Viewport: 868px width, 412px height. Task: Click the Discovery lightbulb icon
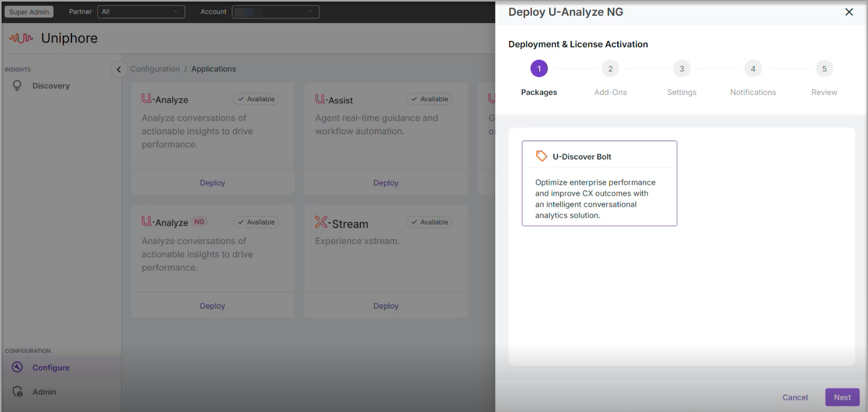(17, 86)
